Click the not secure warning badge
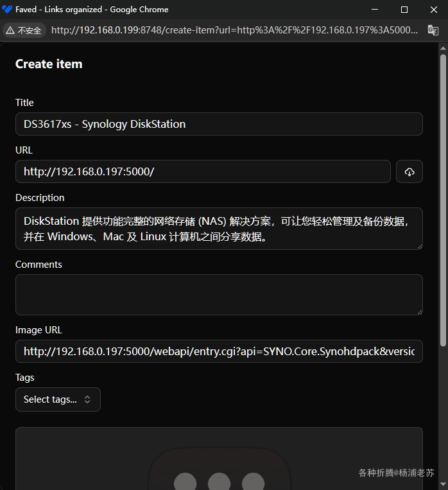The width and height of the screenshot is (448, 490). click(x=24, y=30)
